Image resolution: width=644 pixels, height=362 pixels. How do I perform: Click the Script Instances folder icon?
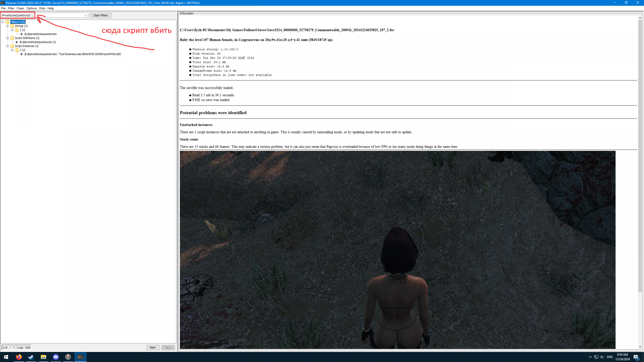pos(12,46)
